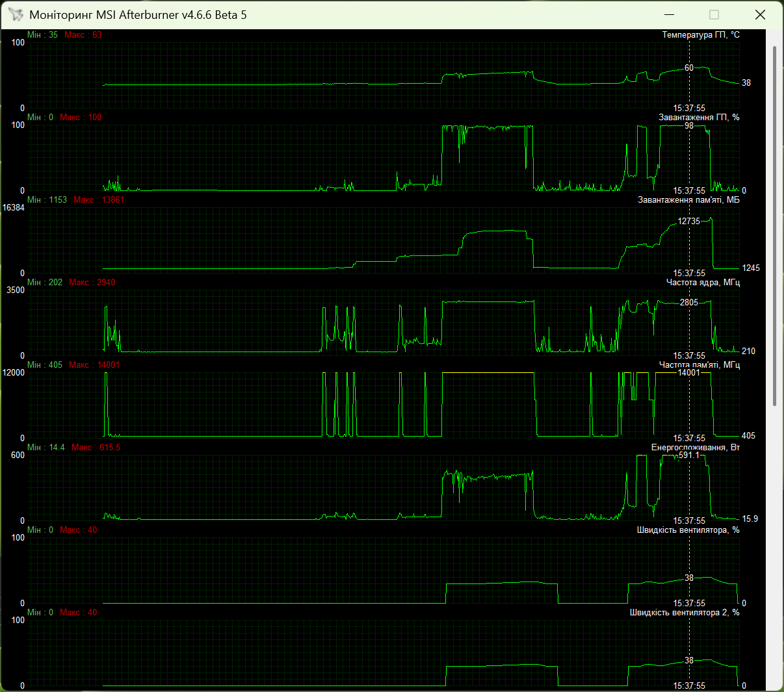Click the core clock 'Макс : 2940' value
Screen dimensions: 784x692
click(92, 283)
